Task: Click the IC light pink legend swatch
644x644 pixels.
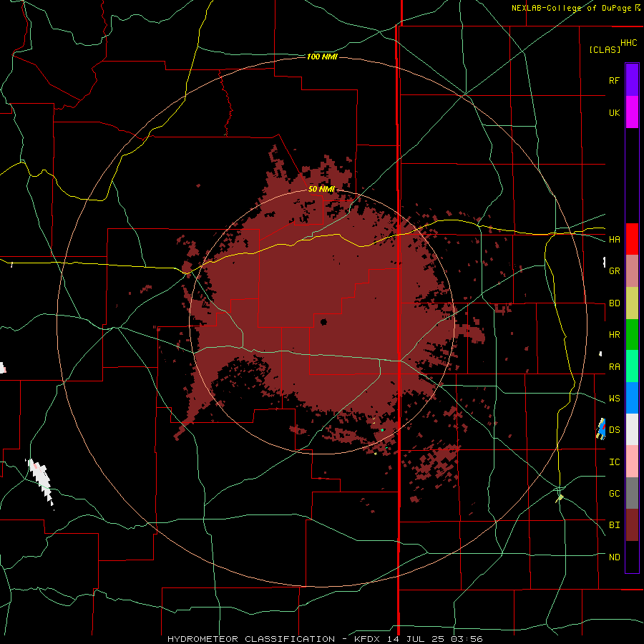Action: [632, 462]
